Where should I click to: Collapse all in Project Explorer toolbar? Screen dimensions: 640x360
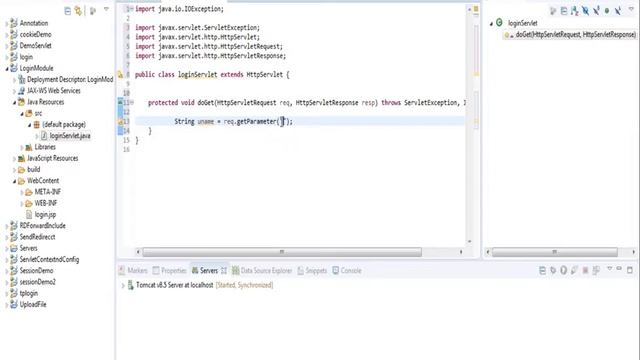pos(68,11)
